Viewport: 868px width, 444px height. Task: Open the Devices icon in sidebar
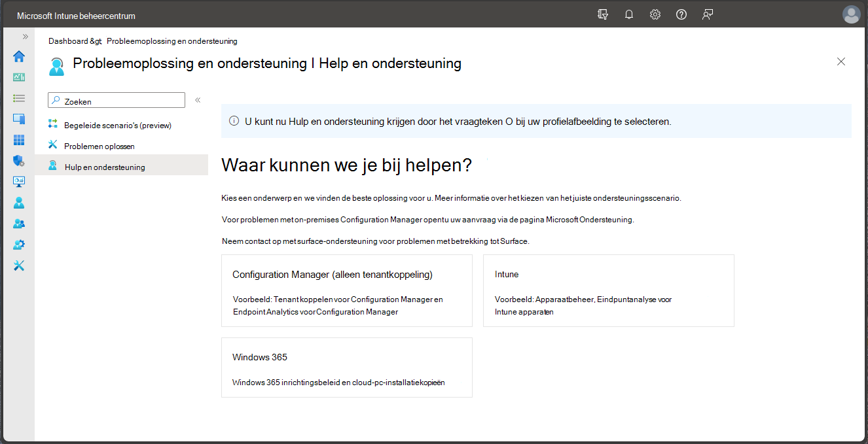coord(19,119)
